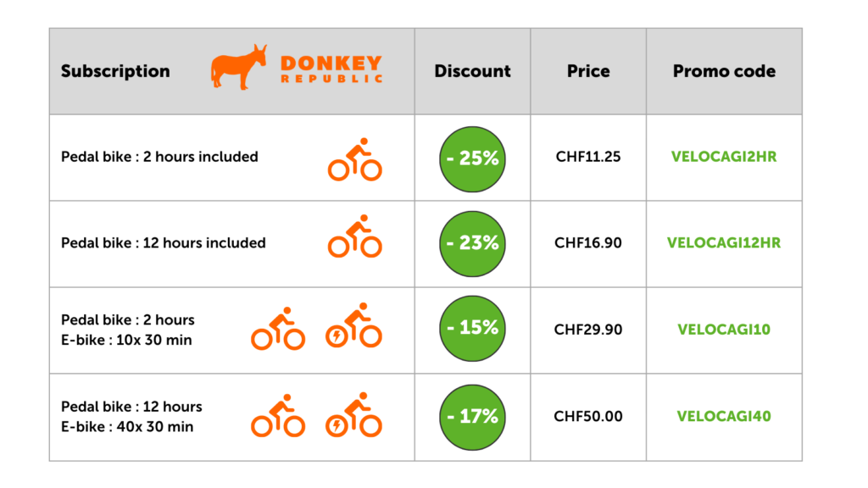
Task: Click the pedal bike icon in 40x 30 min row
Action: (278, 415)
